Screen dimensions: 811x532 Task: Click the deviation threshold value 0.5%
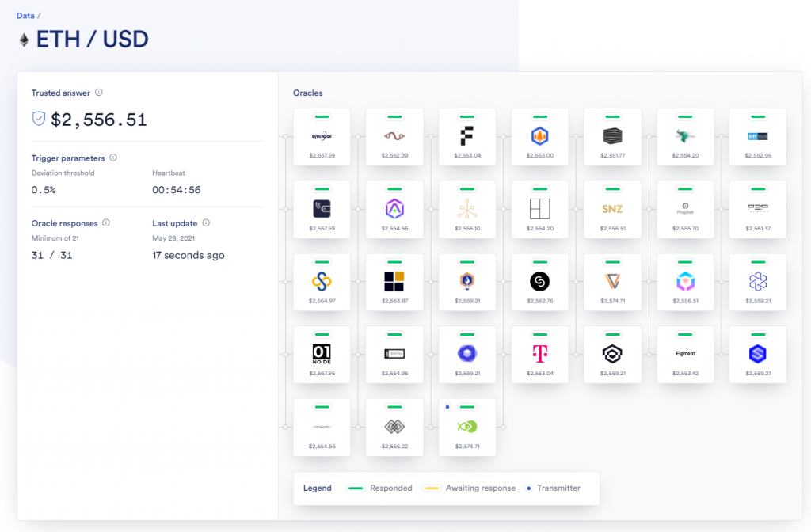44,190
